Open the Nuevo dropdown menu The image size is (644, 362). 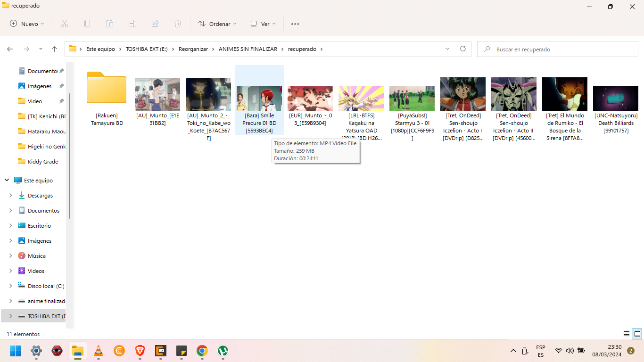(x=27, y=24)
